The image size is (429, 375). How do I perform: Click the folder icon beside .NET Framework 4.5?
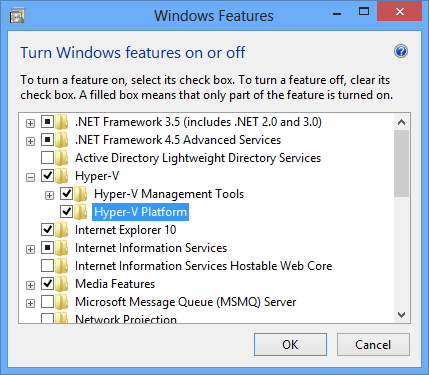pos(62,140)
